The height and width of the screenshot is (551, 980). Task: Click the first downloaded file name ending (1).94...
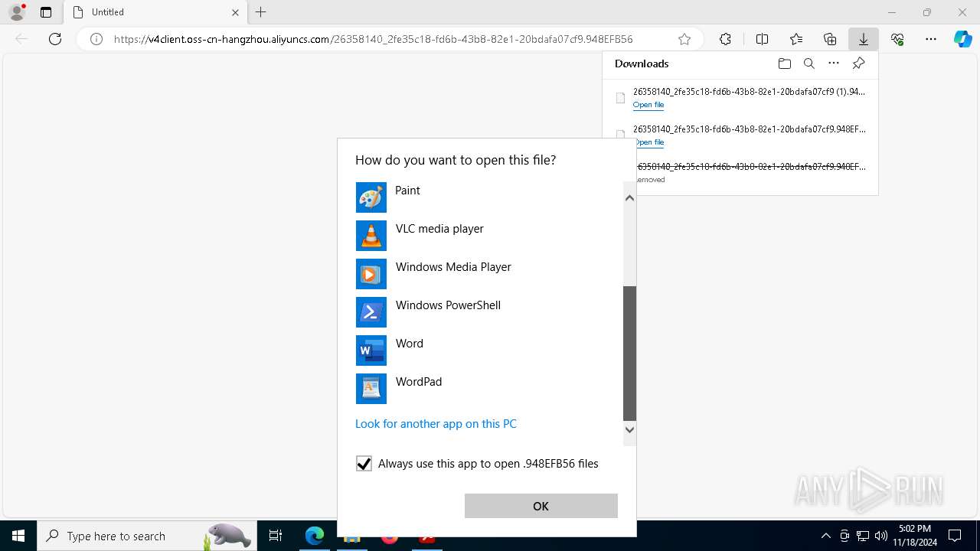(x=749, y=92)
